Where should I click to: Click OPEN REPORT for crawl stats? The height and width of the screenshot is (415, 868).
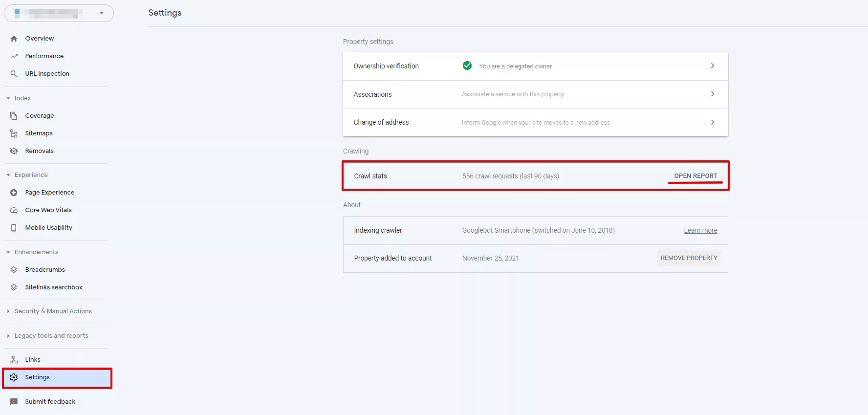coord(695,176)
